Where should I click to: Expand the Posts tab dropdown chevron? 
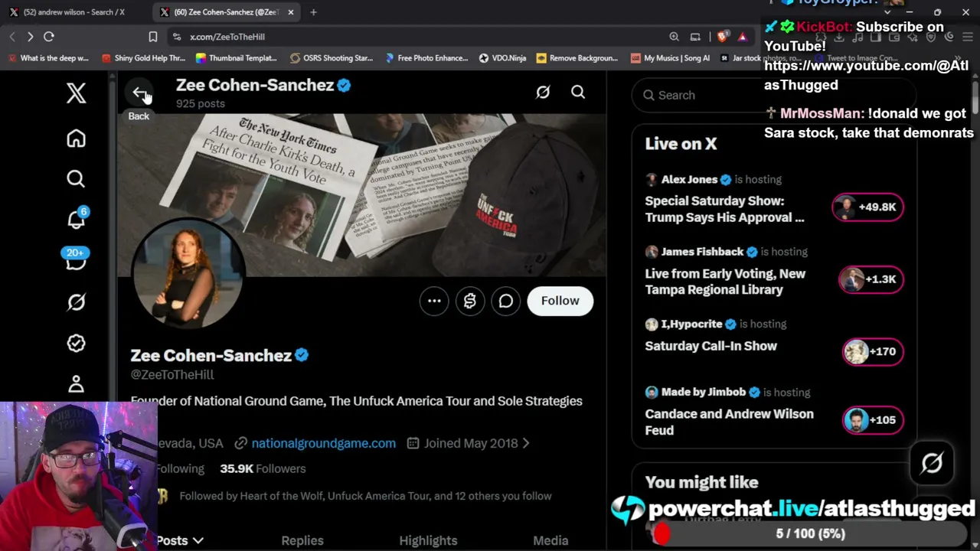pyautogui.click(x=198, y=540)
